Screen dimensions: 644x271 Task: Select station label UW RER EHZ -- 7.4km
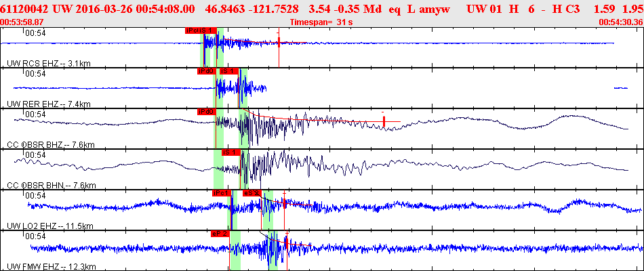49,104
